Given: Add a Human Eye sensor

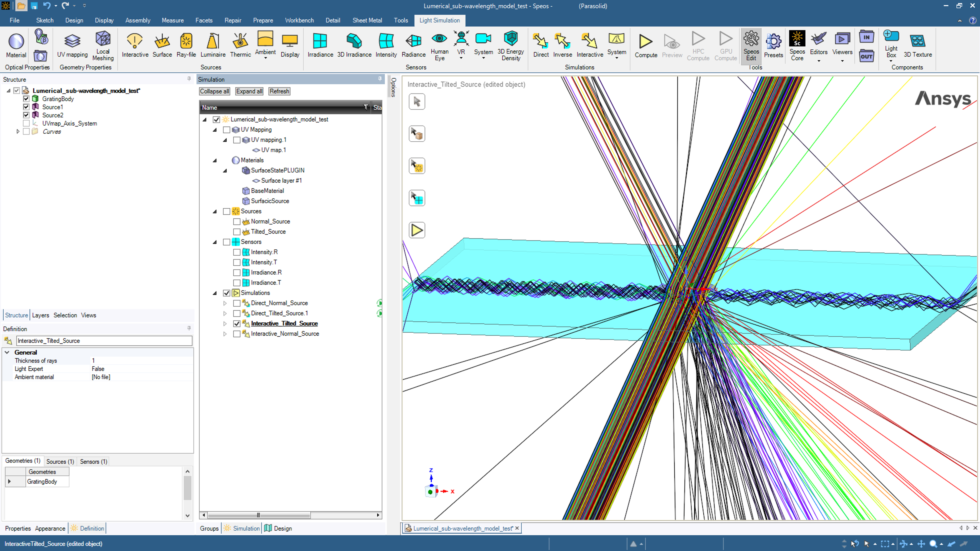Looking at the screenshot, I should coord(439,46).
